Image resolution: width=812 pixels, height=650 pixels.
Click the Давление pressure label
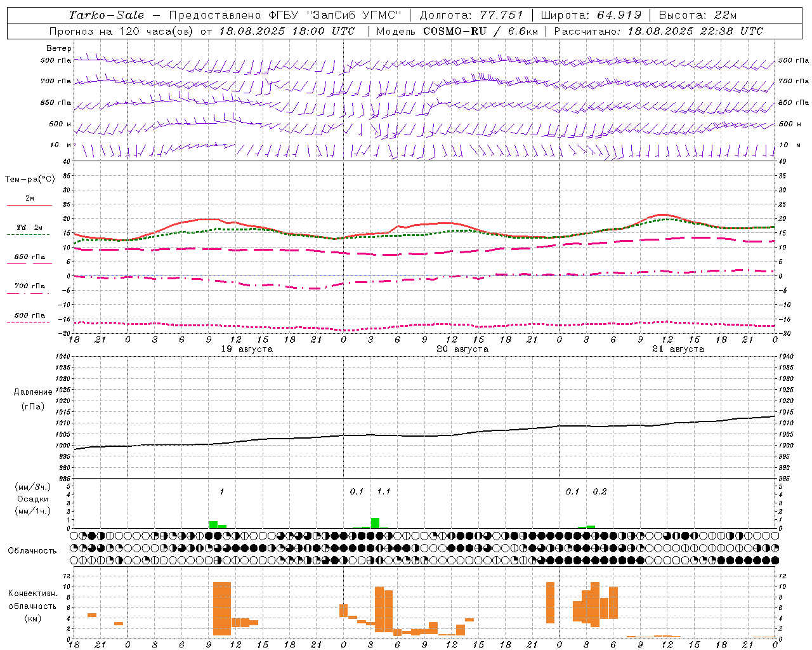pos(33,392)
